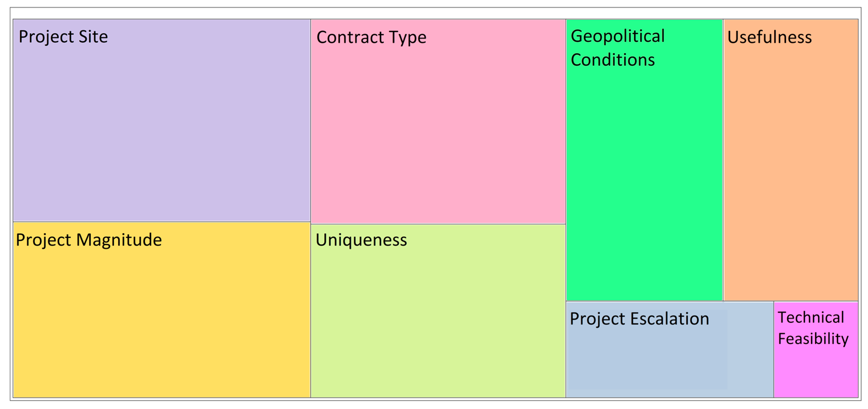Click the yellow Project Magnitude block
Viewport: 868px width, 409px height.
pos(162,320)
